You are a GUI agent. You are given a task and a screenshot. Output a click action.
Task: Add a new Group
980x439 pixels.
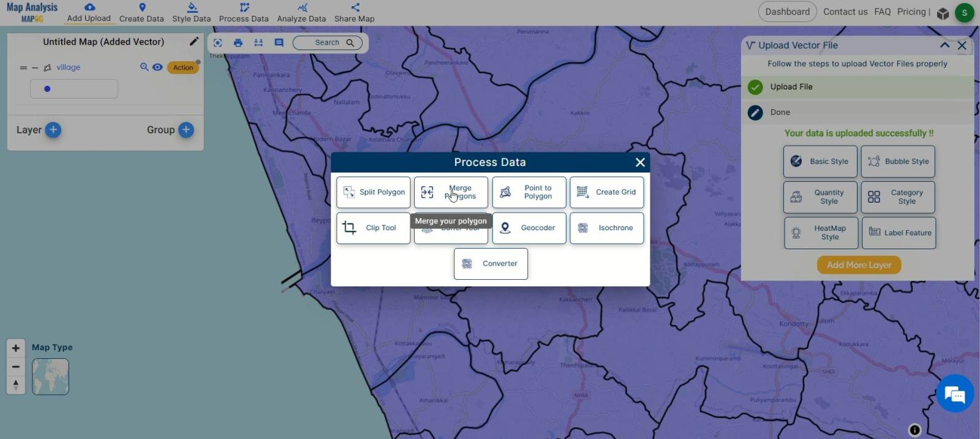186,130
